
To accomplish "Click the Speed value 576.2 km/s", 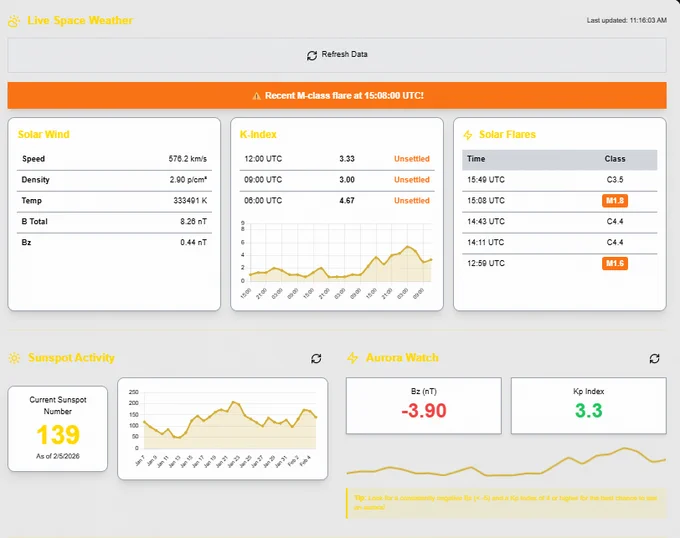I will point(187,159).
